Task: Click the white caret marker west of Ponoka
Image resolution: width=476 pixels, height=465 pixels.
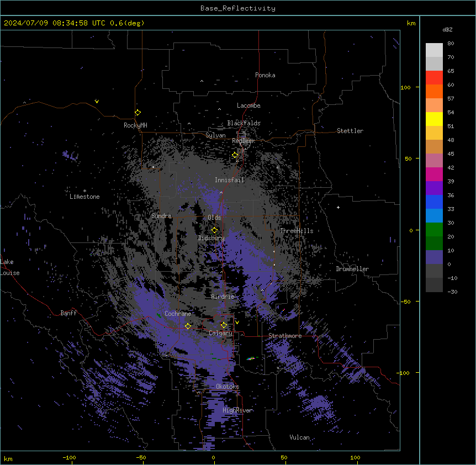Action: (x=202, y=81)
